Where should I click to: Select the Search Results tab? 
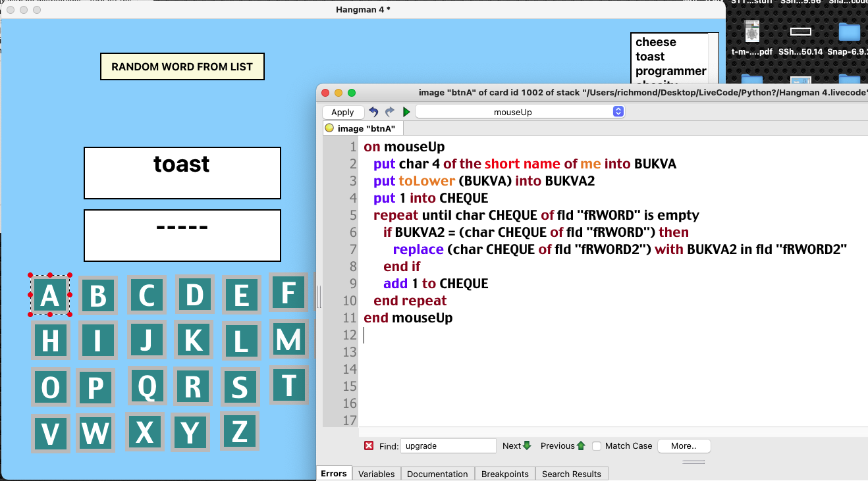click(x=572, y=474)
